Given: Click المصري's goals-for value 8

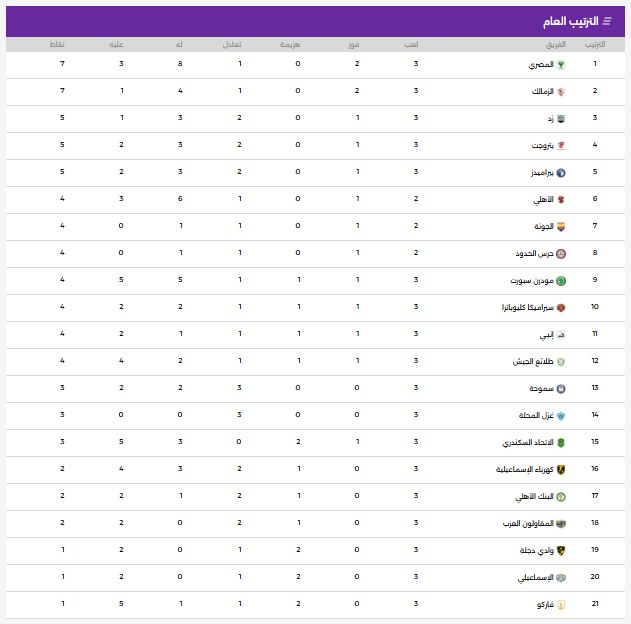Looking at the screenshot, I should (180, 64).
